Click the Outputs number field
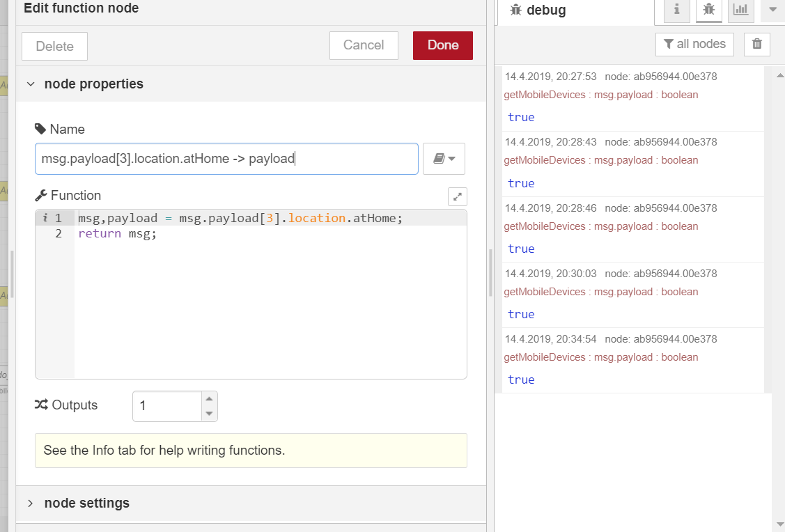 point(167,406)
